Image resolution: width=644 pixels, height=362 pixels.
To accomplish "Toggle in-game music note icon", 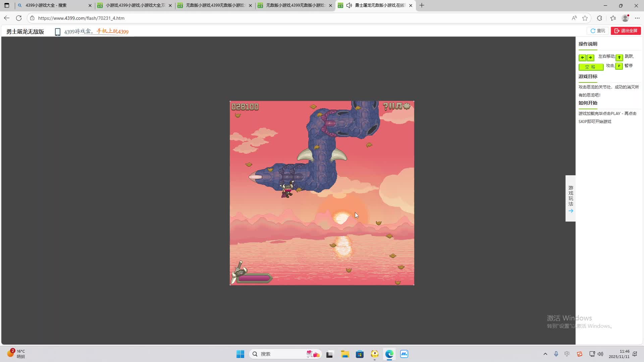I will 399,107.
